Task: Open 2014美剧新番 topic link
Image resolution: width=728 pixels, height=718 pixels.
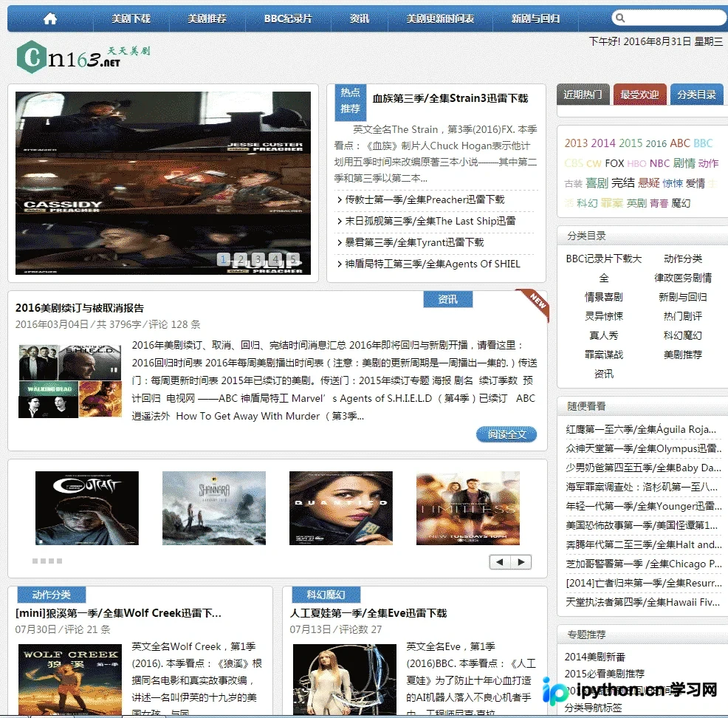Action: point(595,657)
